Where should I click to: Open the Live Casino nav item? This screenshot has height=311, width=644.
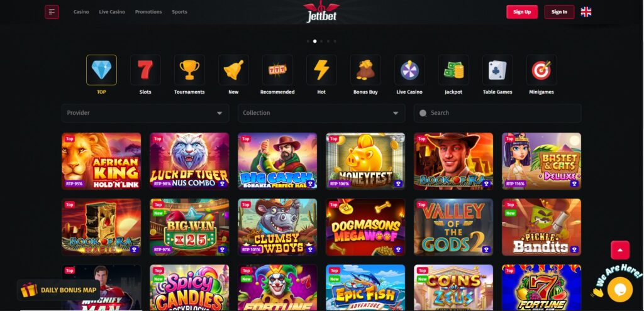pyautogui.click(x=112, y=12)
